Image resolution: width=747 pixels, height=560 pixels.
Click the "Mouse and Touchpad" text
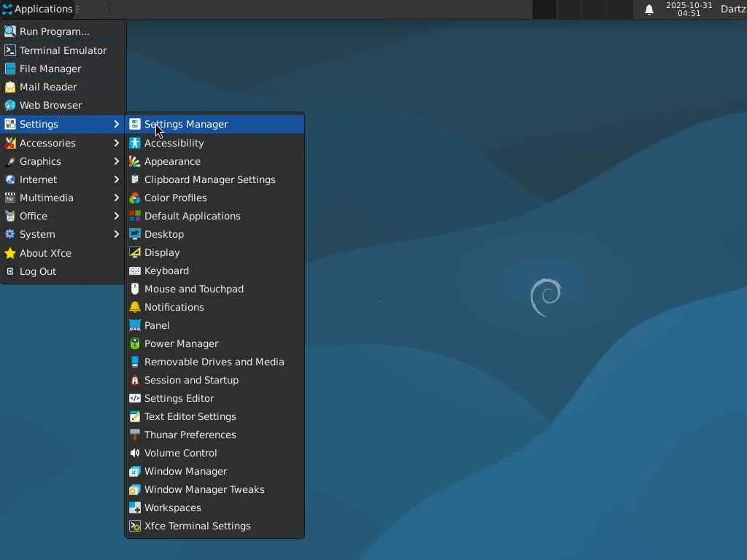pos(194,289)
